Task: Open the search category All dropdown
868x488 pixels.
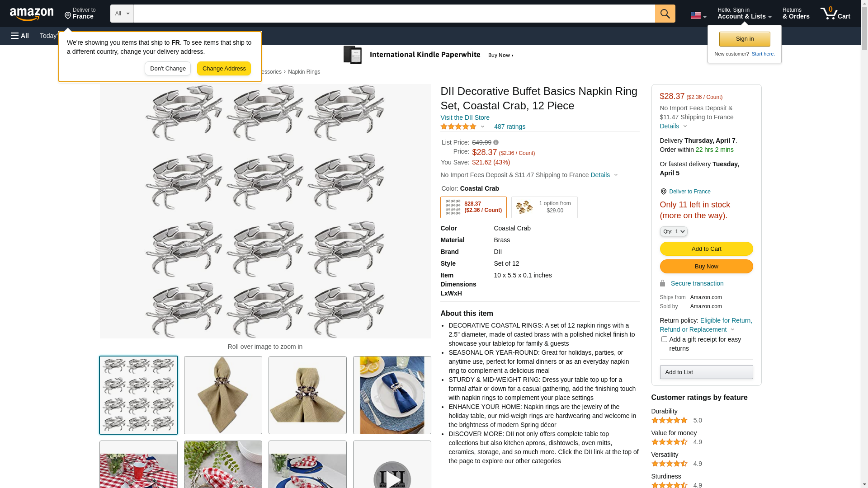Action: pos(122,14)
